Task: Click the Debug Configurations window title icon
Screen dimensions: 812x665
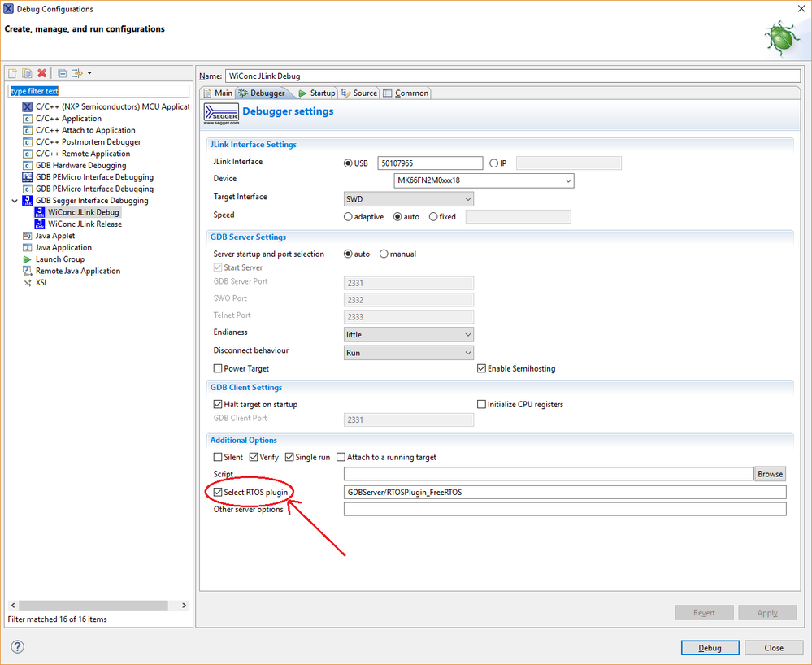Action: coord(8,9)
